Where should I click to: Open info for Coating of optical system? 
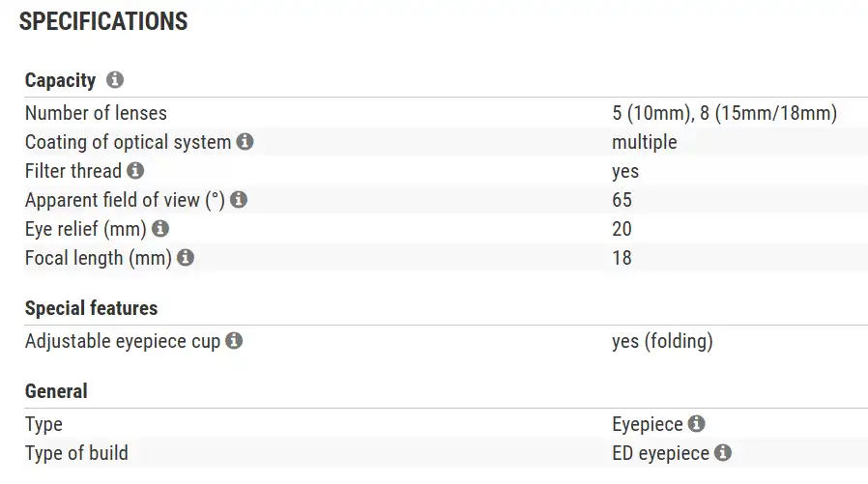[x=246, y=142]
